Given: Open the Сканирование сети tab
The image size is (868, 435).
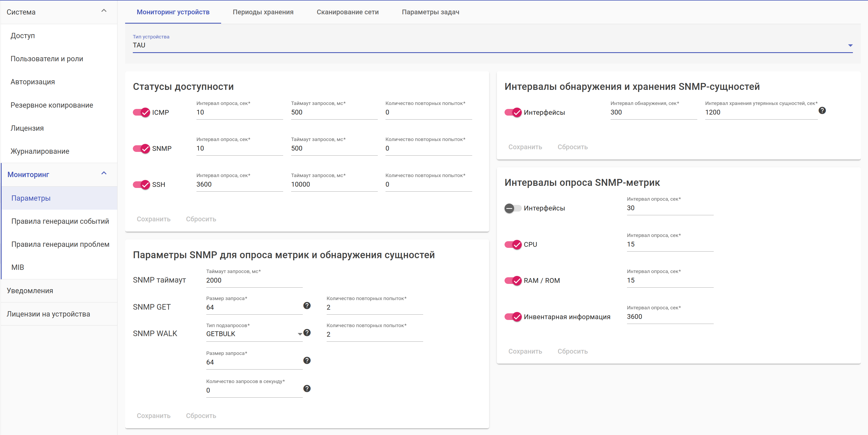Looking at the screenshot, I should coord(347,12).
